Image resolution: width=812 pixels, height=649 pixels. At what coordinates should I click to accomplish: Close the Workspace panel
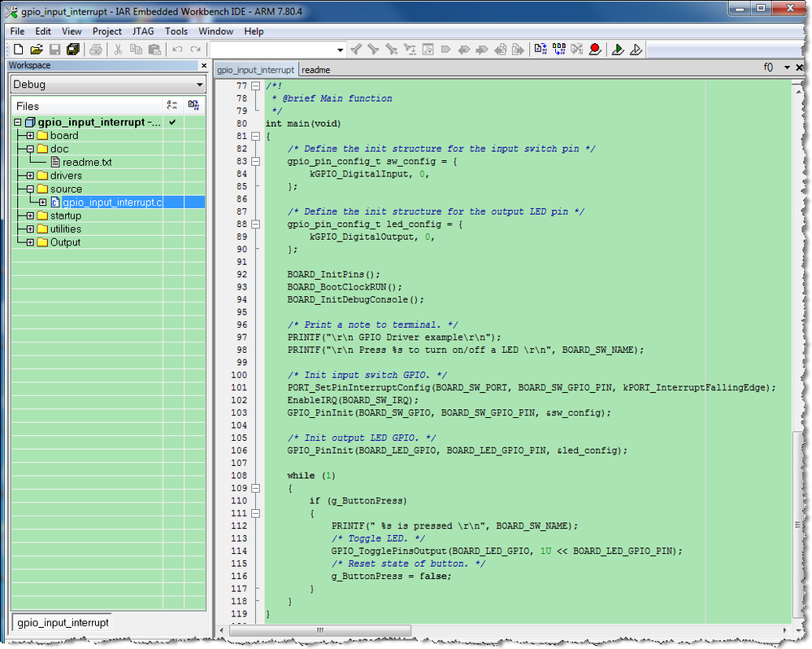[x=204, y=65]
